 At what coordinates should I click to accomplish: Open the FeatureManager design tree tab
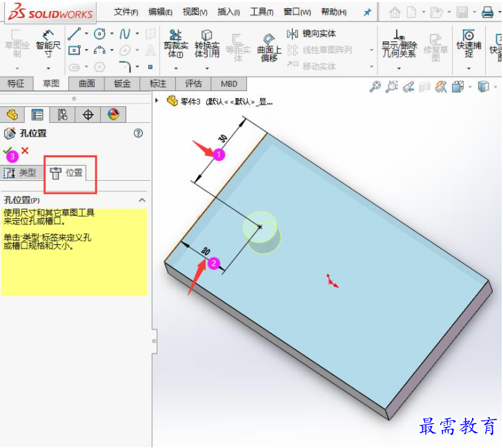pyautogui.click(x=12, y=115)
